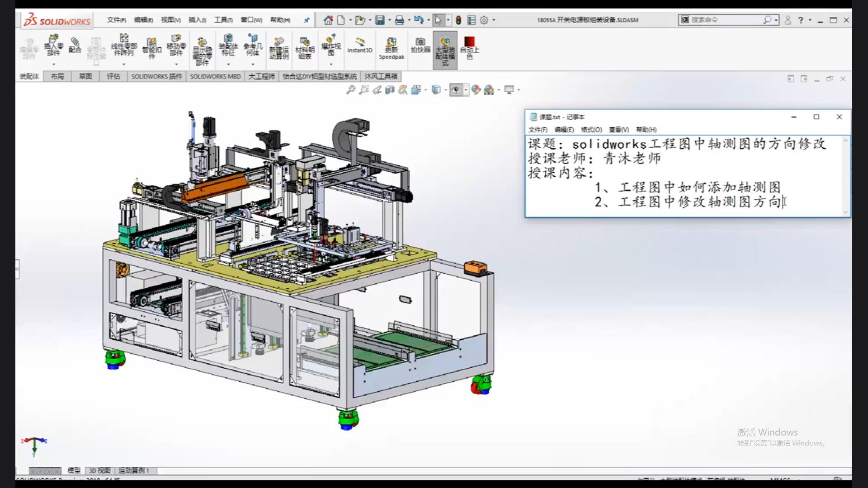Click the Section View icon
868x488 pixels.
point(390,90)
